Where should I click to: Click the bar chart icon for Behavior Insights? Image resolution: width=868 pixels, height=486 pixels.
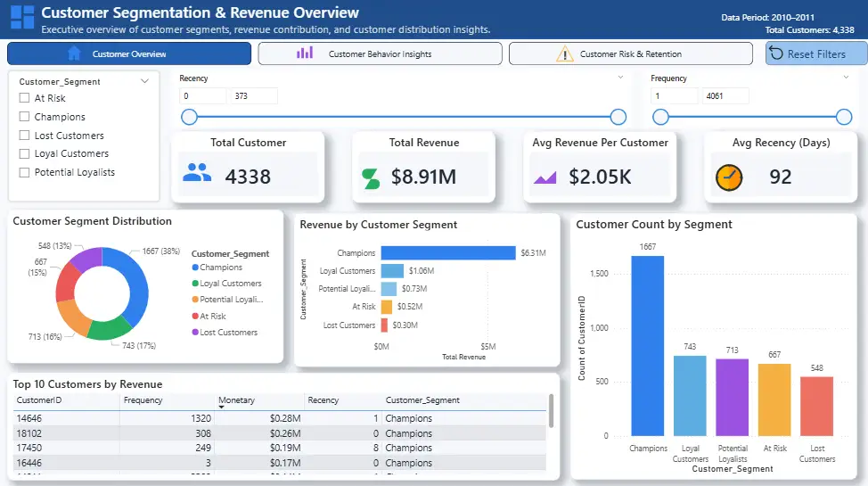click(x=305, y=54)
